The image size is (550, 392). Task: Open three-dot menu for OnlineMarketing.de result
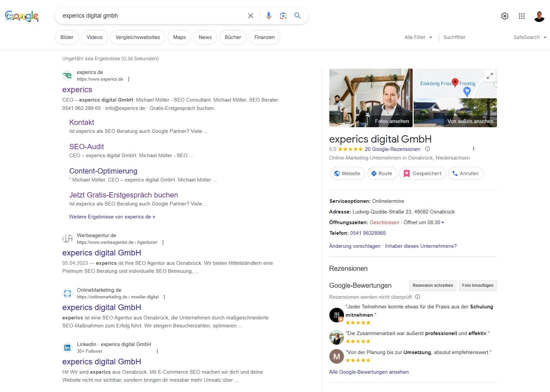164,297
